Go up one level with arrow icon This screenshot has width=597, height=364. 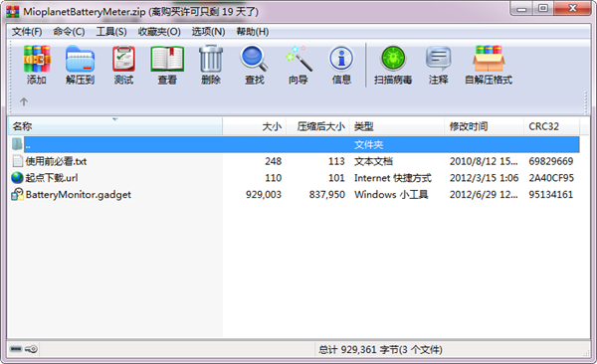24,101
